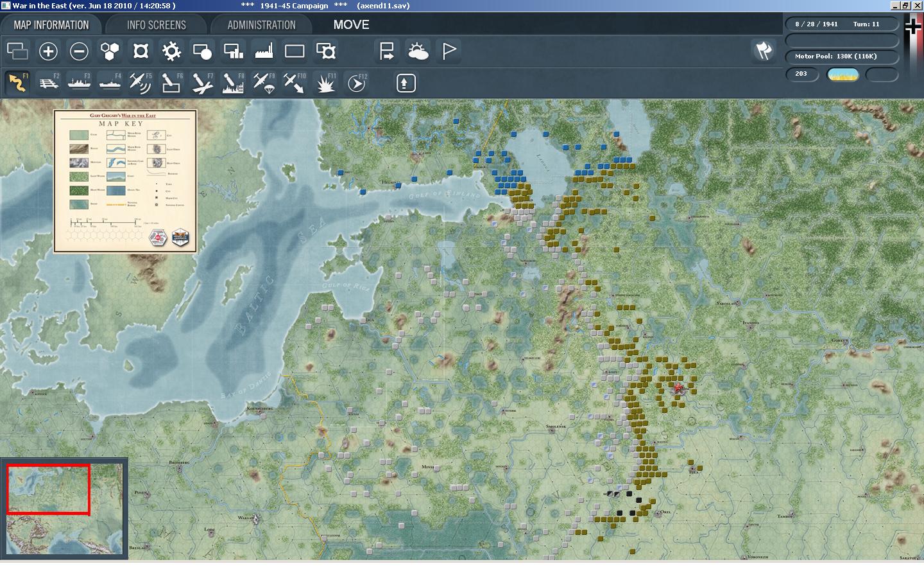
Task: Click the clear weather indicator swatch
Action: [843, 74]
